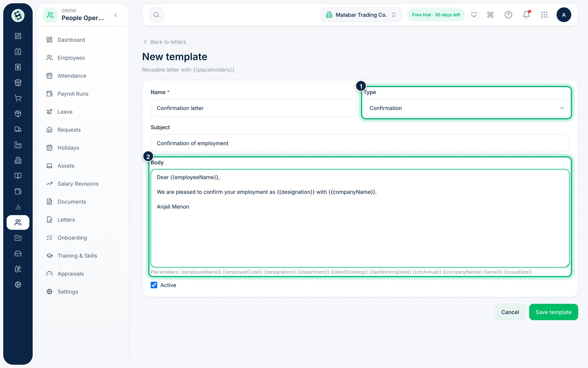Click the Save template button
Image resolution: width=588 pixels, height=368 pixels.
[553, 312]
